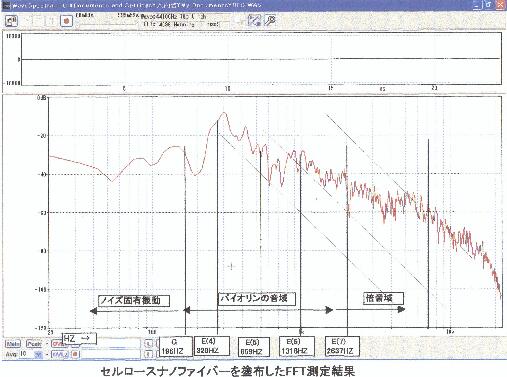507x377 pixels.
Task: Click the waveform display panel at top
Action: click(x=261, y=59)
